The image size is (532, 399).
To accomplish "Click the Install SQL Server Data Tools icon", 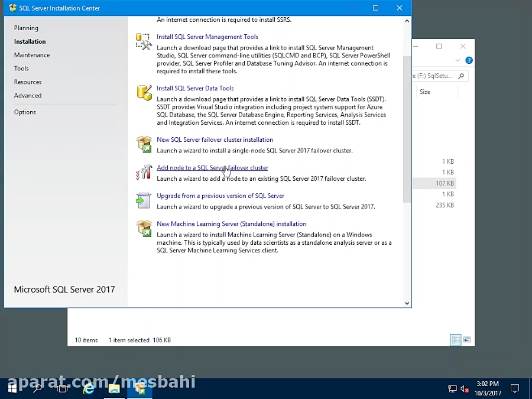I will tap(143, 93).
